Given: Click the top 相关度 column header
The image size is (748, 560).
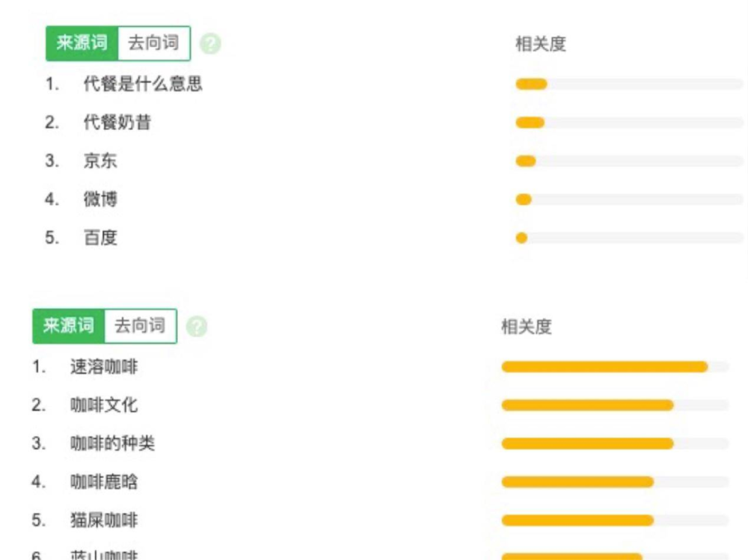Looking at the screenshot, I should (x=541, y=44).
